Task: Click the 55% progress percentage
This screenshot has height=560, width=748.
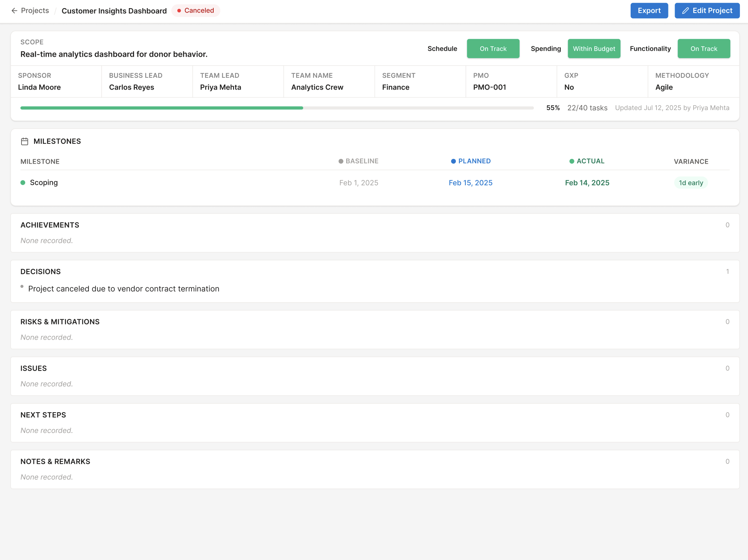Action: [x=553, y=108]
